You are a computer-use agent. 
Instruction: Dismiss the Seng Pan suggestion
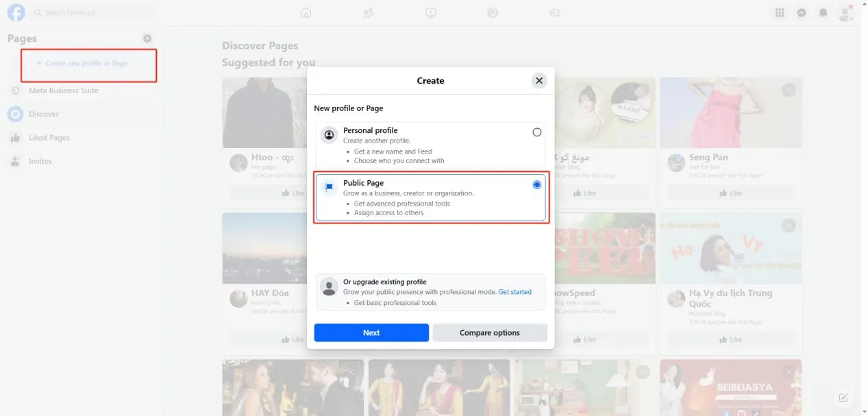tap(789, 90)
